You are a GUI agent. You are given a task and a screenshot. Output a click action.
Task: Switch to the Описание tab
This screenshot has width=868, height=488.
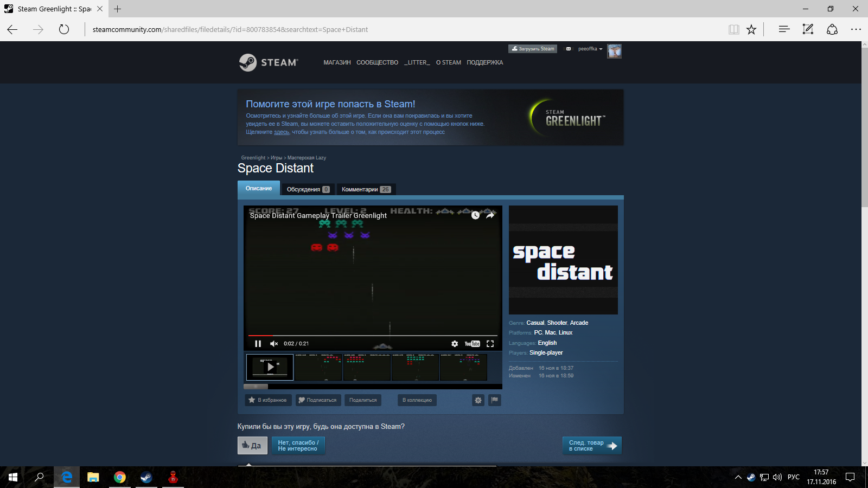pyautogui.click(x=259, y=188)
